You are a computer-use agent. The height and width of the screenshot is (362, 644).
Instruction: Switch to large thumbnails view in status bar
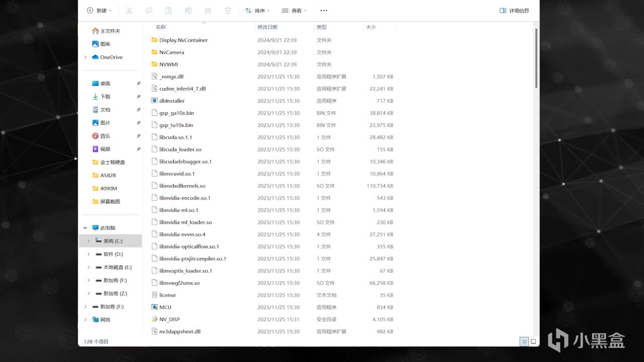[x=533, y=342]
